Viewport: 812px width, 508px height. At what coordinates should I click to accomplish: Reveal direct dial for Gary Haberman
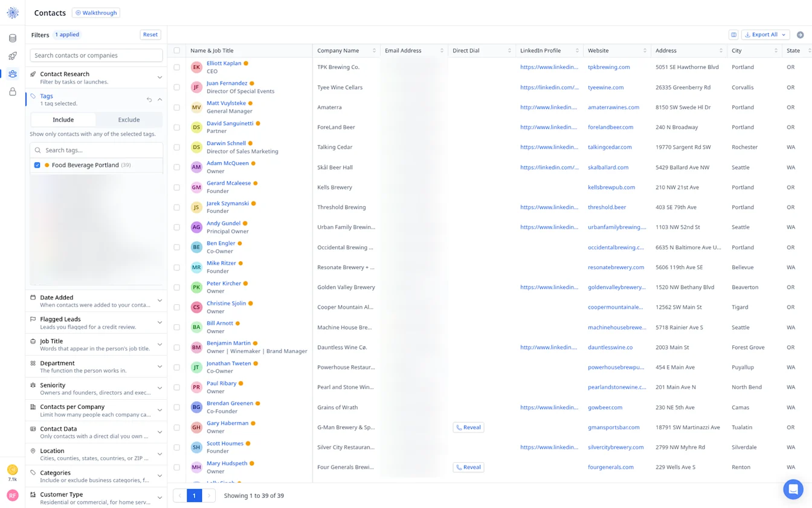pos(468,427)
